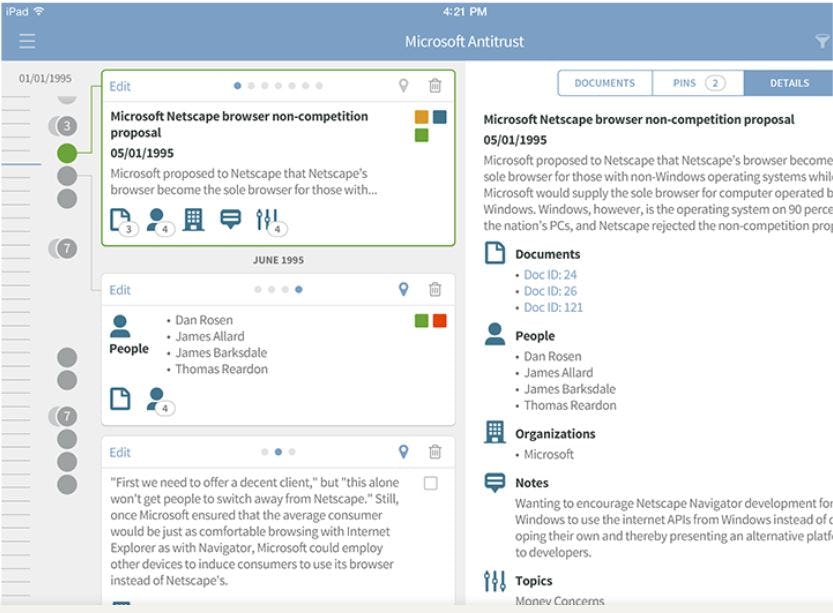
Task: Delete the People card using its trash icon
Action: click(436, 290)
